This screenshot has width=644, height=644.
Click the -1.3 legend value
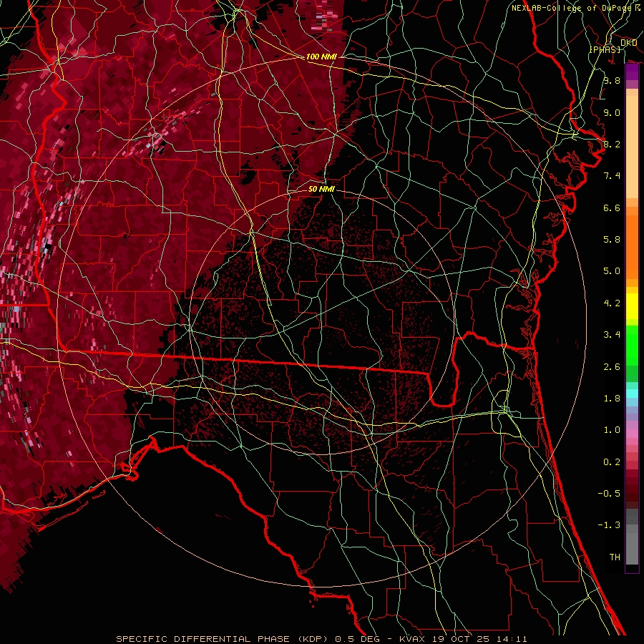609,525
